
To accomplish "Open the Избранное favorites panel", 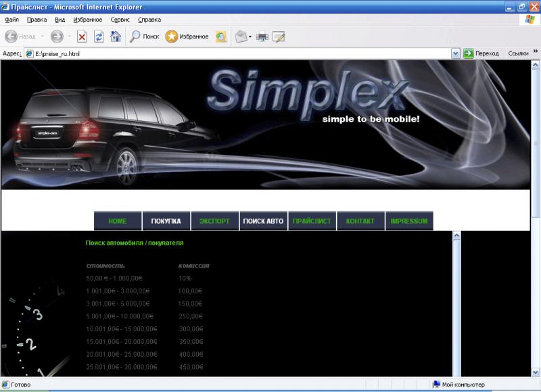I will point(187,36).
